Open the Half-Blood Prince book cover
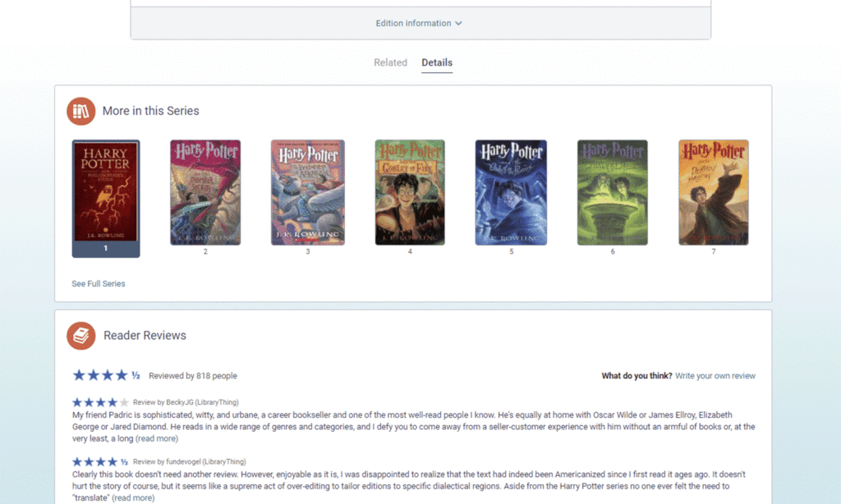The height and width of the screenshot is (504, 841). 612,192
